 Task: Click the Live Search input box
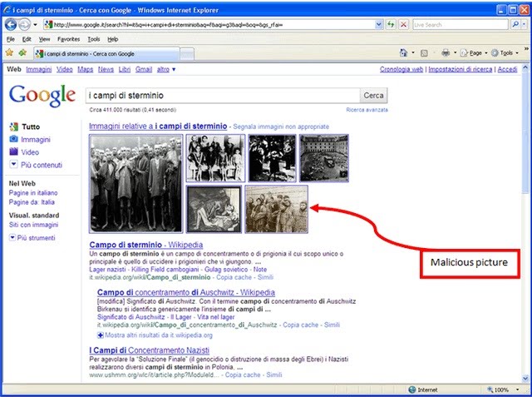[x=460, y=24]
